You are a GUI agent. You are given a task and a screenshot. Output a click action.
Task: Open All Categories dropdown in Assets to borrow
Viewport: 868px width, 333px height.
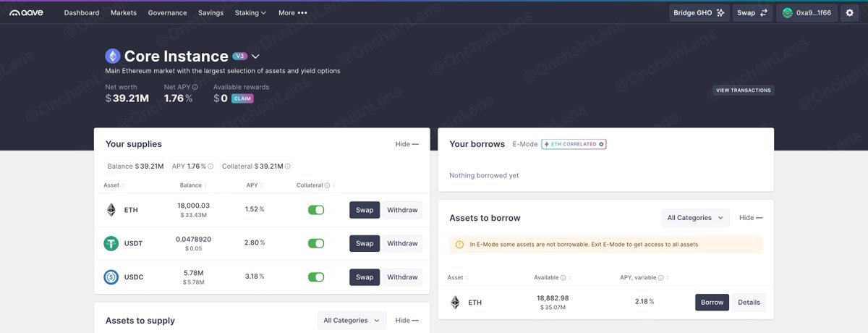click(x=695, y=217)
